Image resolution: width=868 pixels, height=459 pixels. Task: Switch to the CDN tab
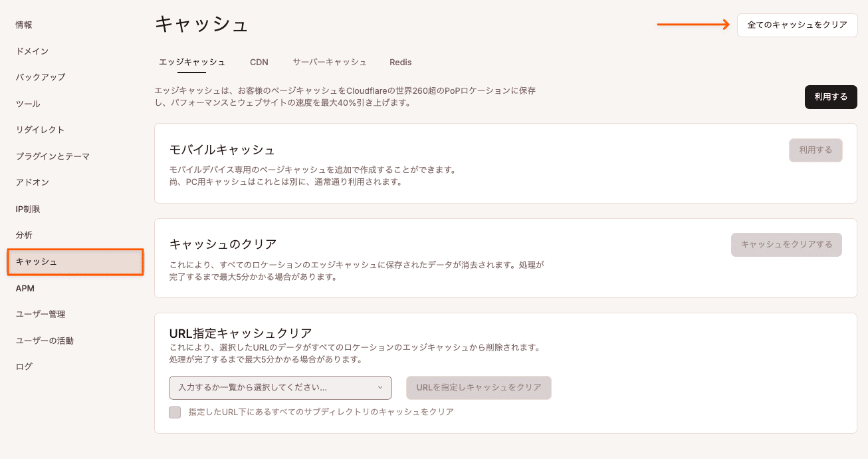(259, 62)
